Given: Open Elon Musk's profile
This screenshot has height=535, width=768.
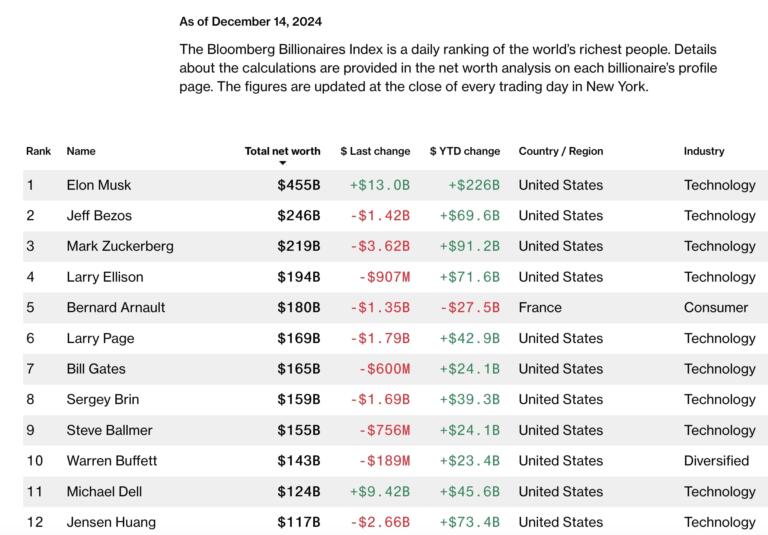Looking at the screenshot, I should click(x=98, y=185).
